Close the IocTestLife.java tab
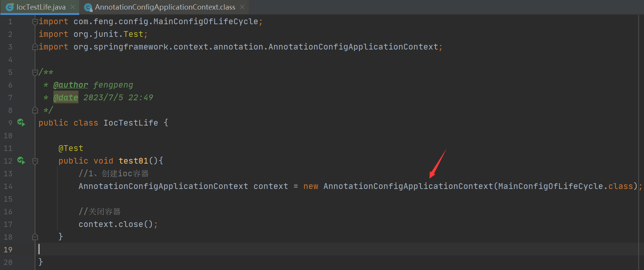The height and width of the screenshot is (270, 644). click(x=73, y=7)
